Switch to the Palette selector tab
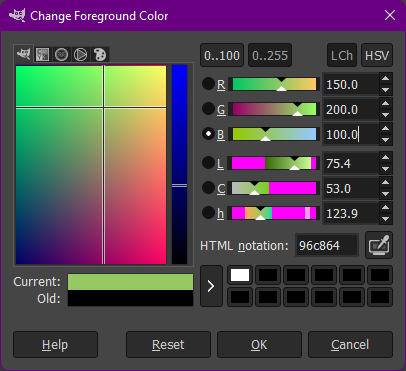The width and height of the screenshot is (406, 371). 100,54
